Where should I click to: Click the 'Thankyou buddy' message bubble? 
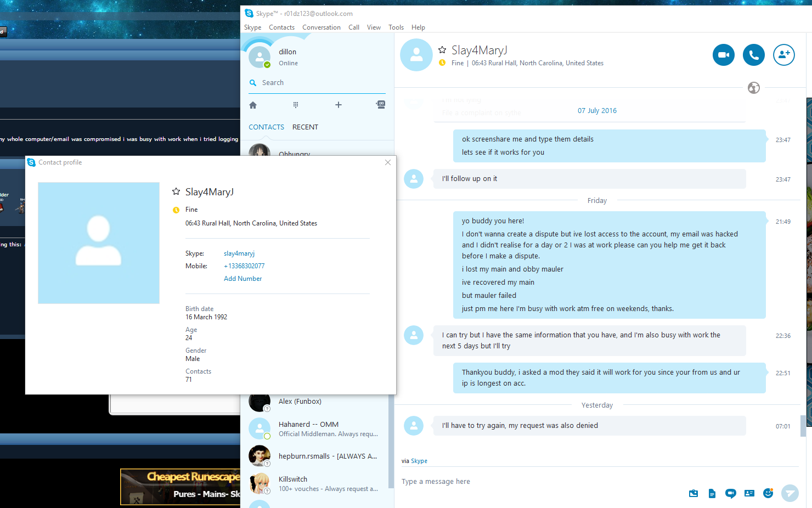coord(609,378)
